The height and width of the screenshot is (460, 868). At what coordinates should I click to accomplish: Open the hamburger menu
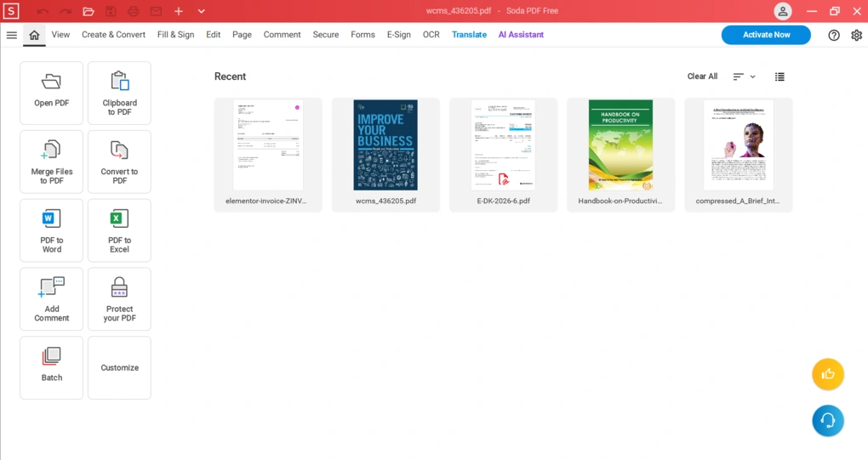click(12, 35)
